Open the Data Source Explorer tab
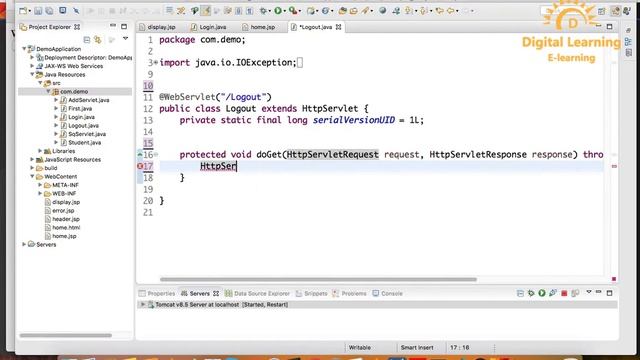This screenshot has width=640, height=360. tap(262, 293)
